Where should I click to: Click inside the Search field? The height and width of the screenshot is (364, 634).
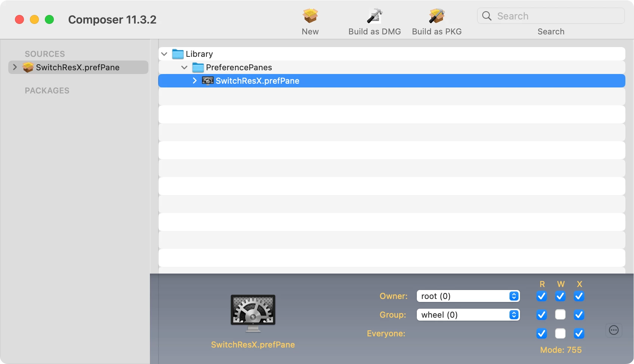coord(551,16)
